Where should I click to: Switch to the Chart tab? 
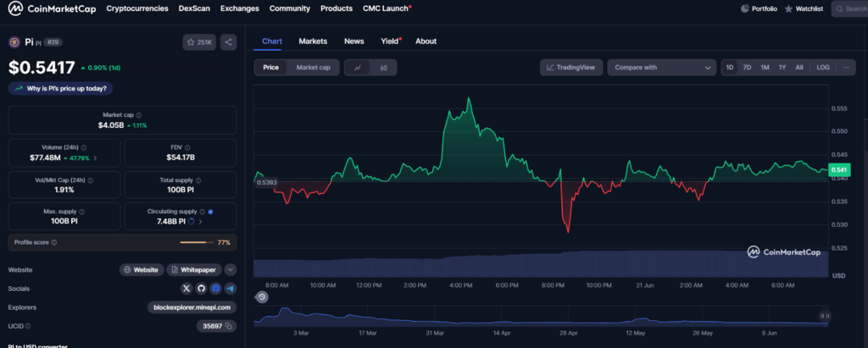click(272, 41)
